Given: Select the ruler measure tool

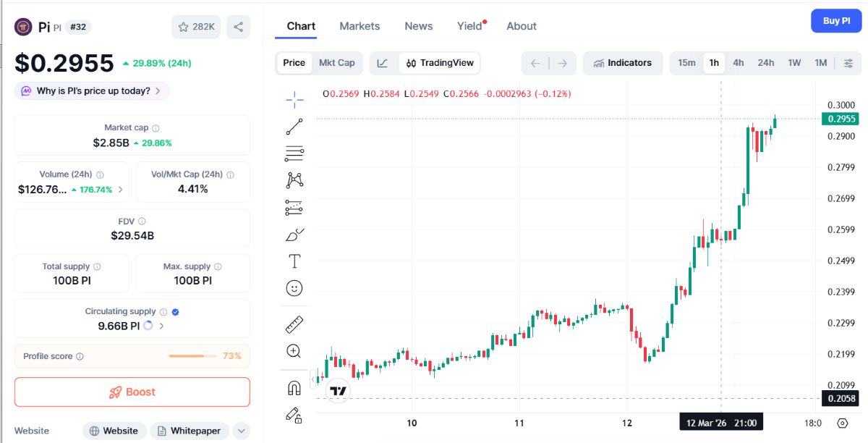Looking at the screenshot, I should click(294, 324).
